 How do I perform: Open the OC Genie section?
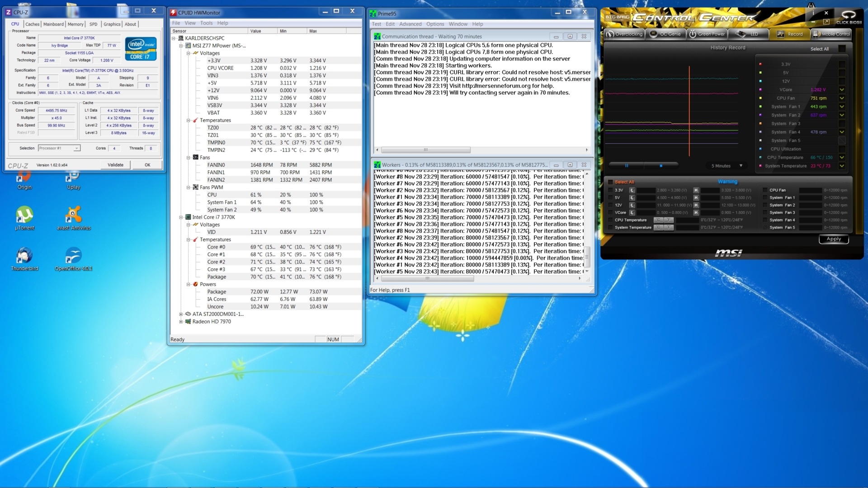[x=665, y=34]
